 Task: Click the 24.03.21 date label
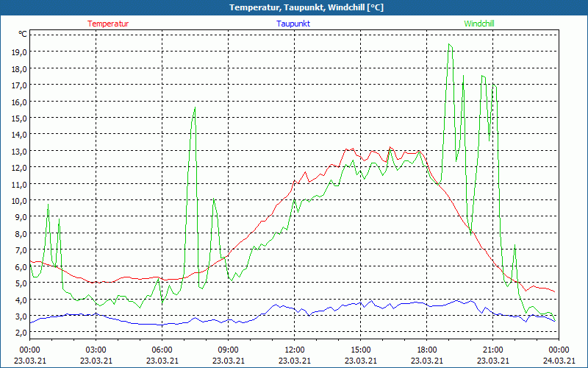[x=559, y=360]
